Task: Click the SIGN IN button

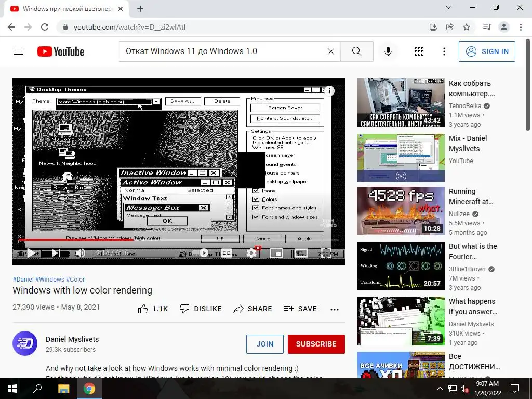Action: click(x=487, y=51)
